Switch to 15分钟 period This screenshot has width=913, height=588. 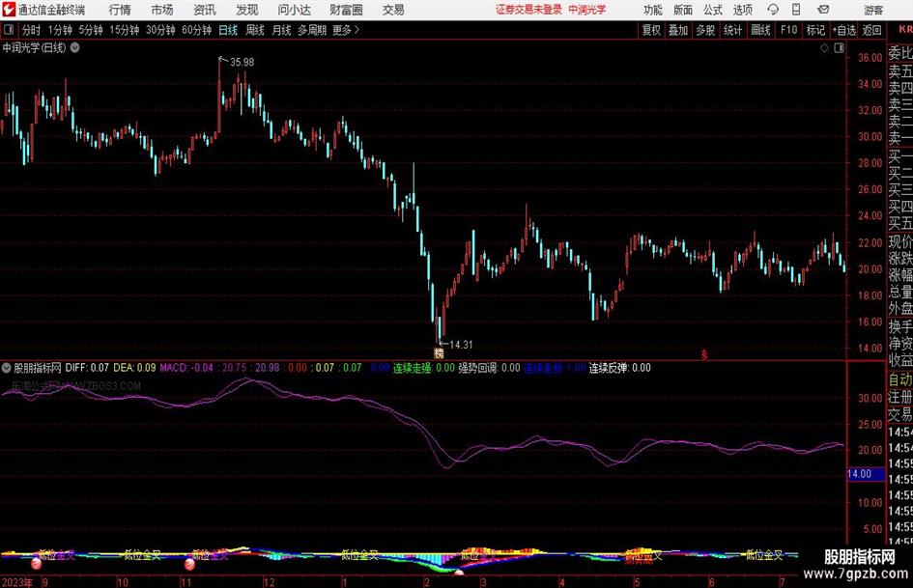pyautogui.click(x=125, y=30)
